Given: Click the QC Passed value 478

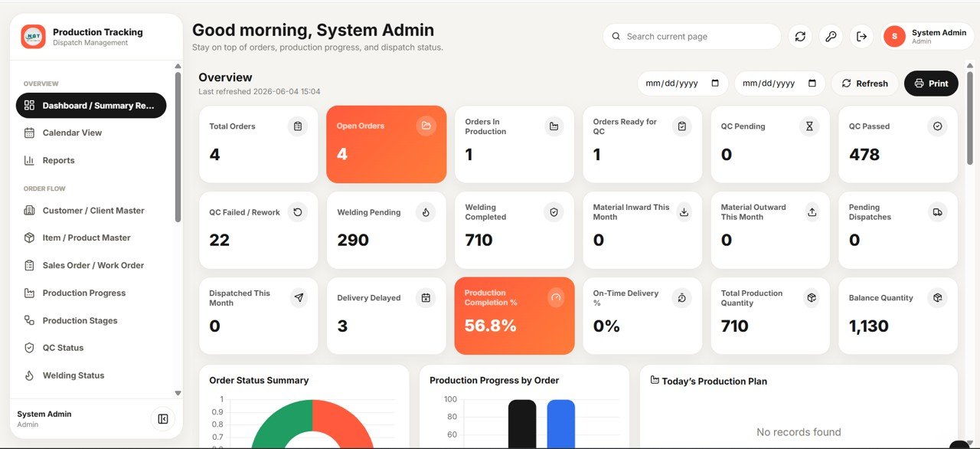Looking at the screenshot, I should (864, 155).
